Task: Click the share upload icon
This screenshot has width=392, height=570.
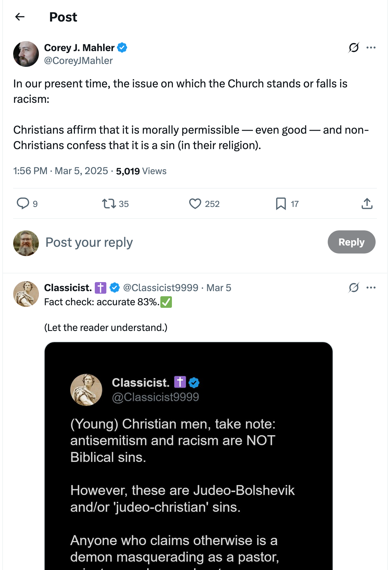Action: [x=367, y=204]
